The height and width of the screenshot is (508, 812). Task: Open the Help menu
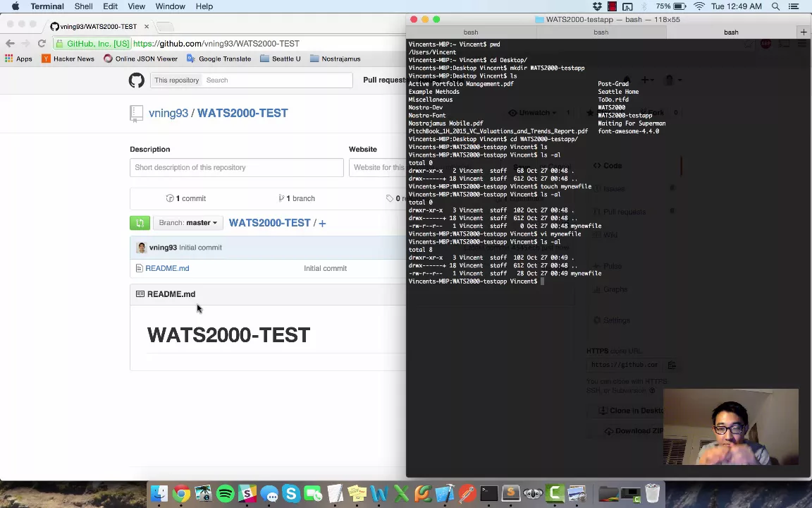pos(204,6)
